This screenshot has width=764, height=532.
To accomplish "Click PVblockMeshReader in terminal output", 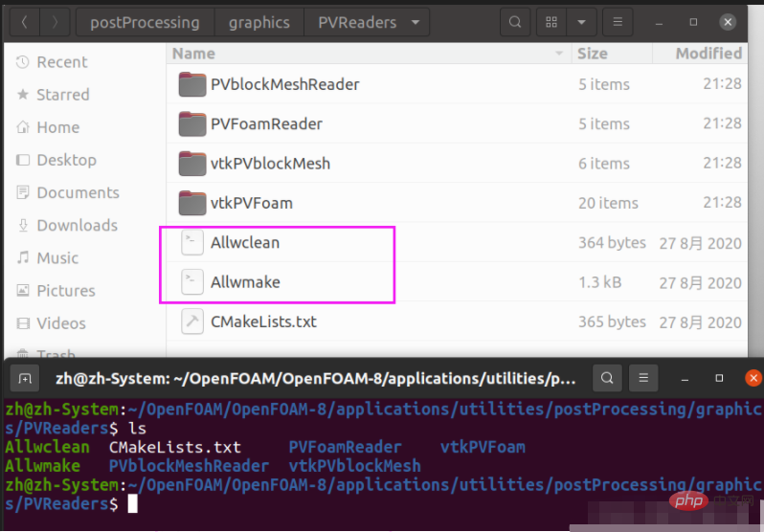I will [x=189, y=466].
